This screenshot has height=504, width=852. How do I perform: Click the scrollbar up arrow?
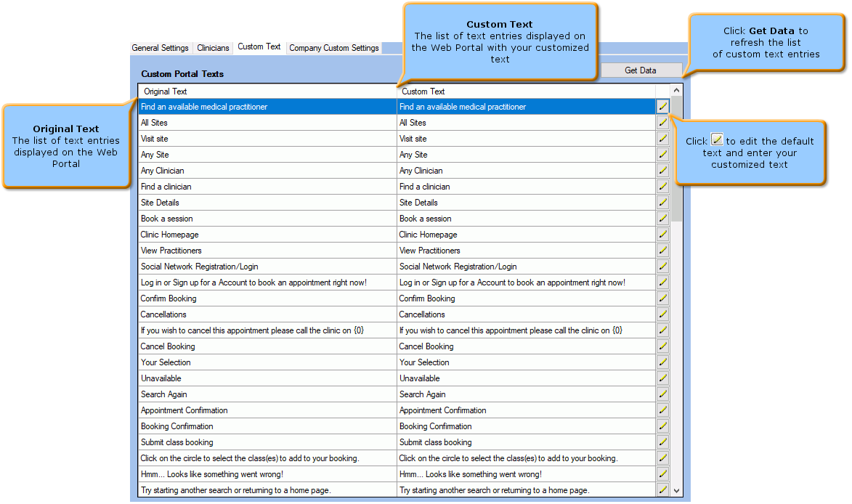676,89
